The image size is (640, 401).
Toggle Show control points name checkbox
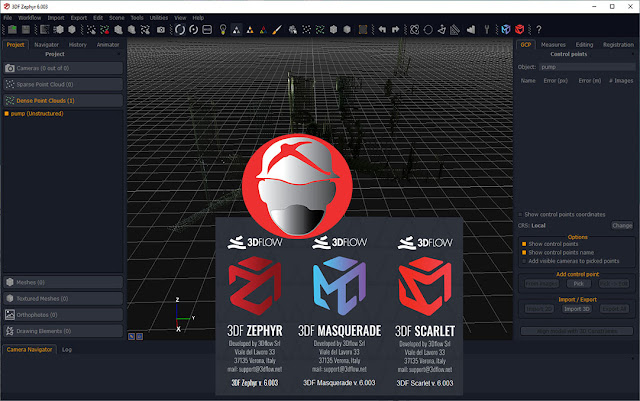524,252
